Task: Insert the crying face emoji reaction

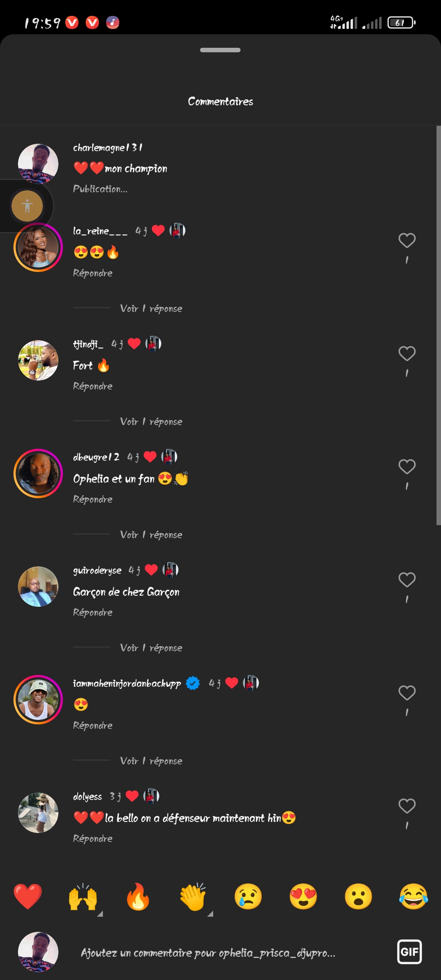Action: pyautogui.click(x=248, y=896)
